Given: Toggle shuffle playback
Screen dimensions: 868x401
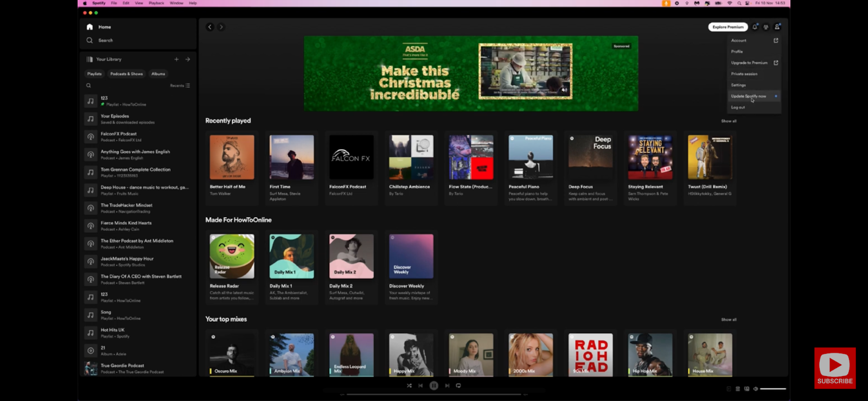Looking at the screenshot, I should point(409,386).
